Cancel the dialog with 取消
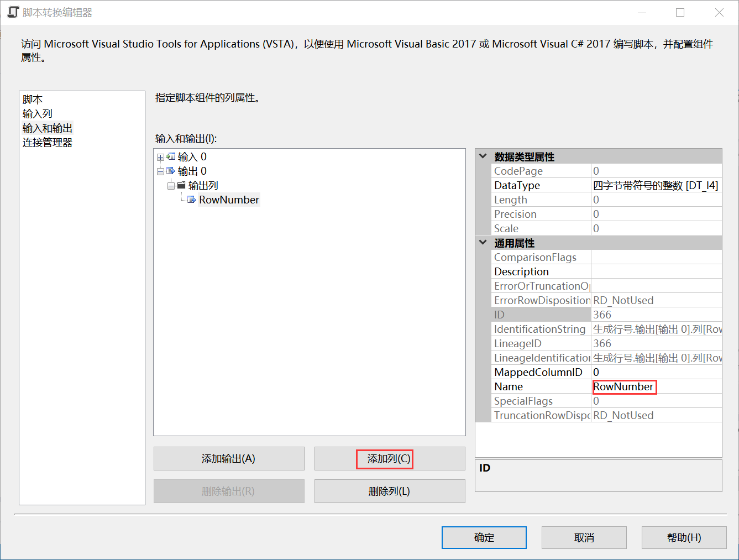739x560 pixels. pos(584,537)
